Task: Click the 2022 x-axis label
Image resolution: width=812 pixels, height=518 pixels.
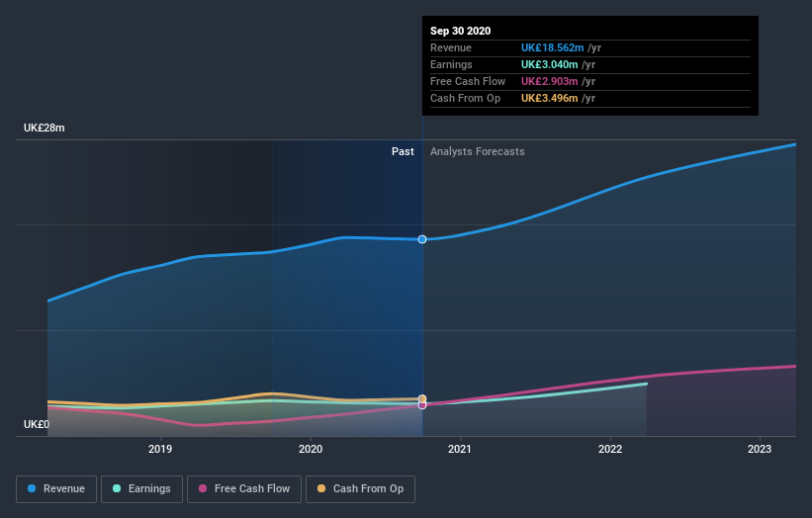Action: [x=610, y=449]
